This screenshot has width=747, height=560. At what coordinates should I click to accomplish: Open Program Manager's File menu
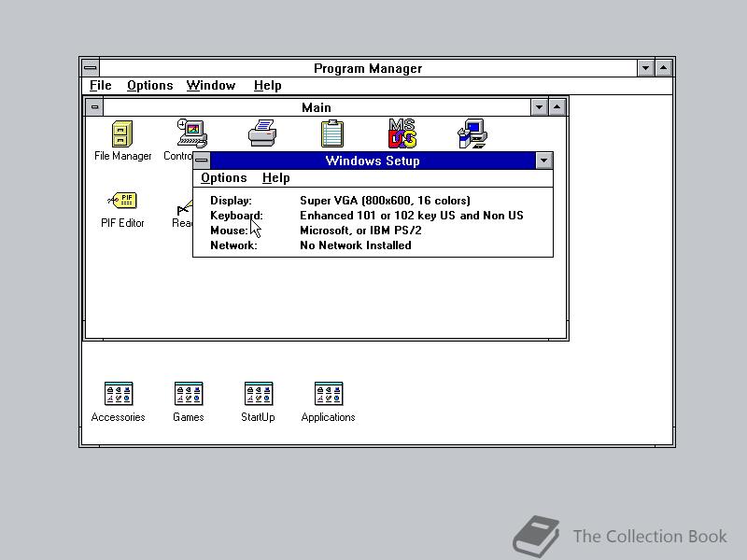101,85
